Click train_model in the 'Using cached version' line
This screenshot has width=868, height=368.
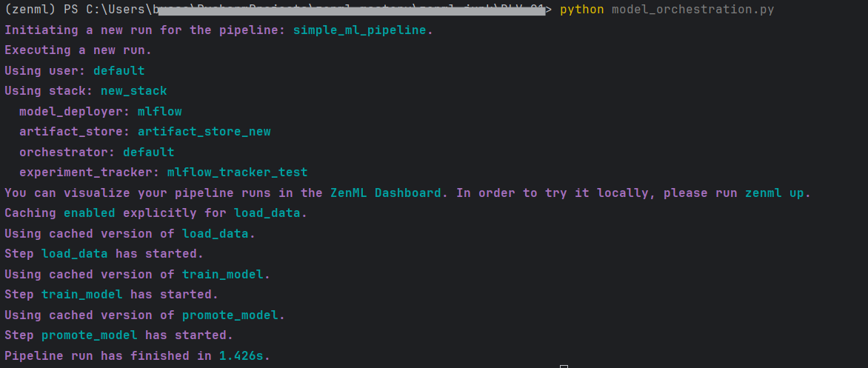222,275
